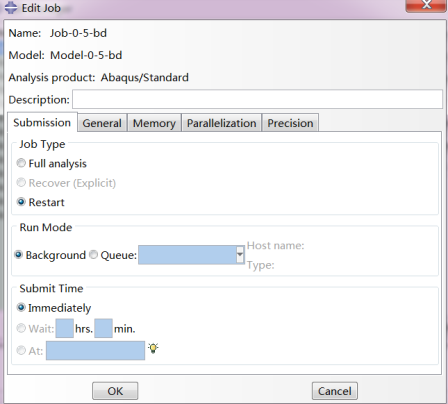
Task: Click the Abaqus logo in title bar
Action: click(x=11, y=8)
